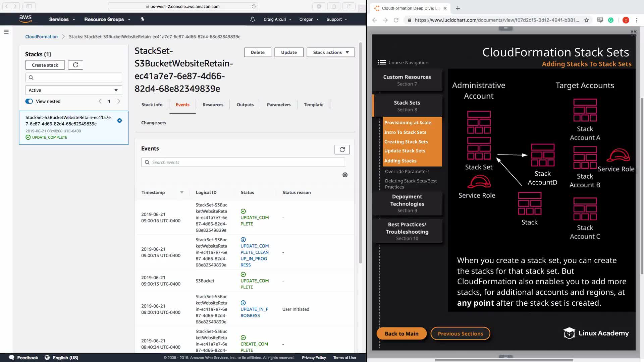Open the hamburger side navigation menu
644x362 pixels.
click(x=6, y=32)
